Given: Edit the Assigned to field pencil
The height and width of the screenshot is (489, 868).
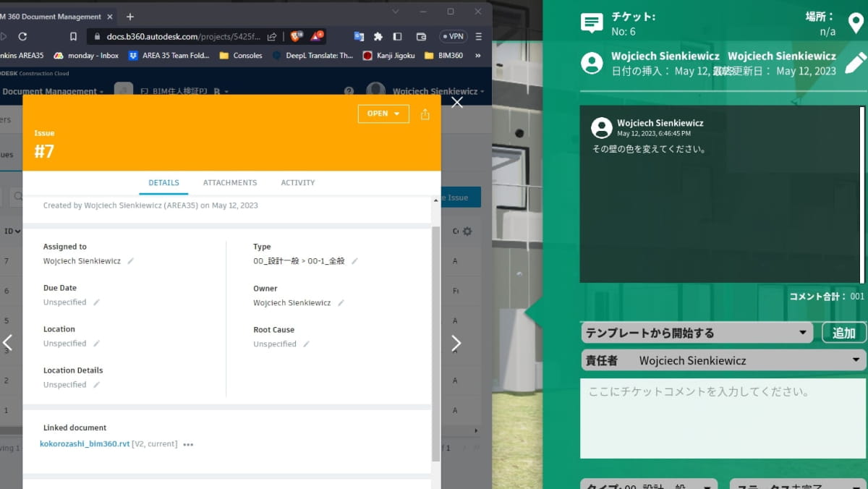Looking at the screenshot, I should coord(131,261).
